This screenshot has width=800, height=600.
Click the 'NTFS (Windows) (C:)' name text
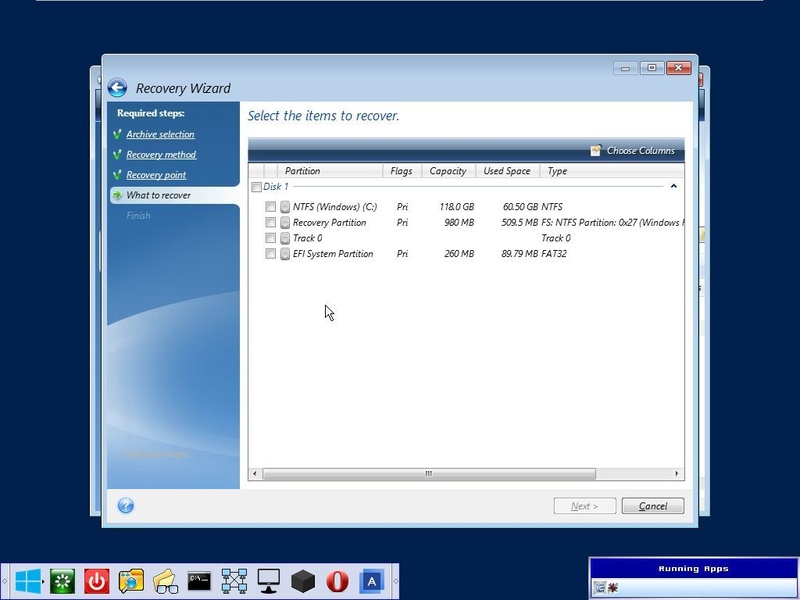coord(335,207)
